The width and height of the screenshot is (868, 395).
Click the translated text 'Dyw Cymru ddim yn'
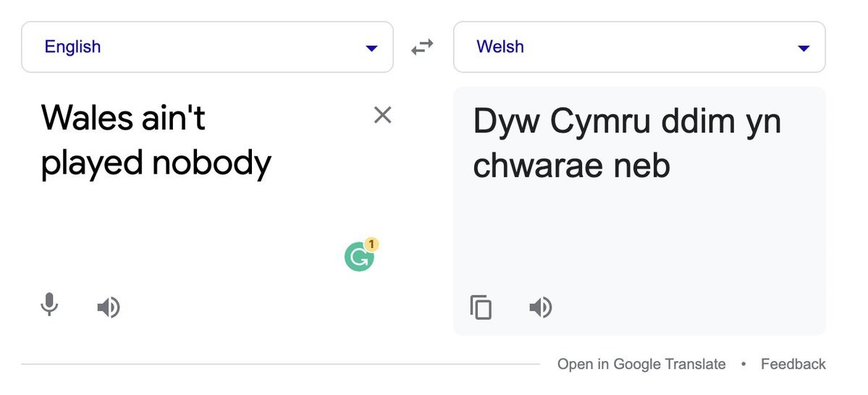(x=627, y=121)
